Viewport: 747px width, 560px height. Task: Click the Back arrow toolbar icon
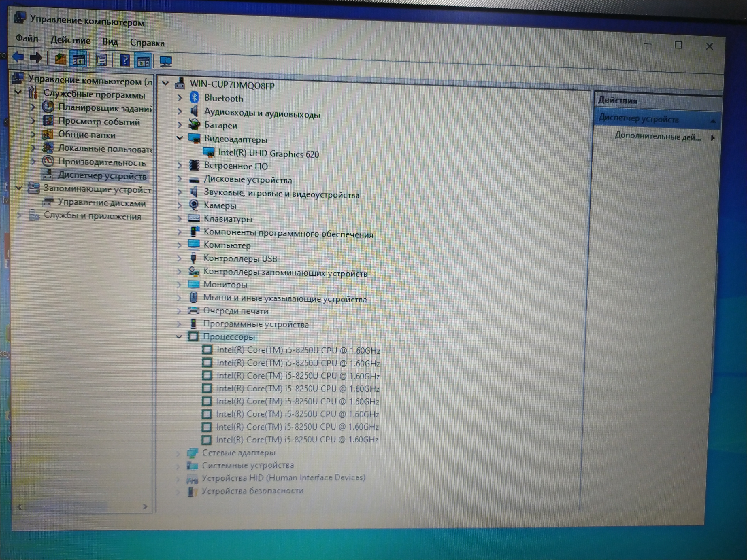18,57
